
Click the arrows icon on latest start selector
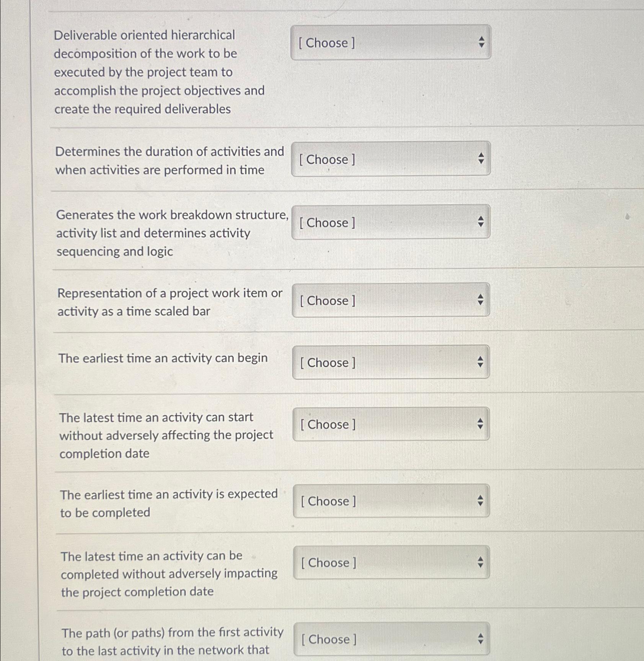(x=481, y=423)
